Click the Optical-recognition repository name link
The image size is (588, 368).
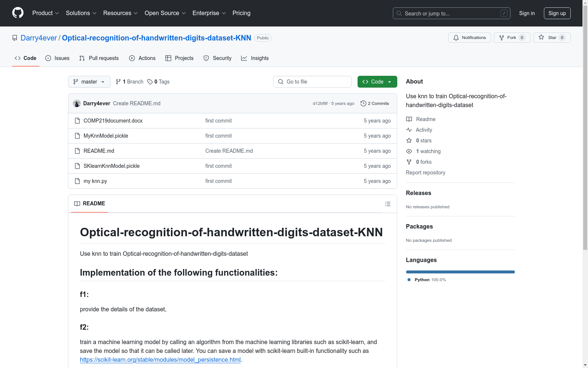click(157, 38)
